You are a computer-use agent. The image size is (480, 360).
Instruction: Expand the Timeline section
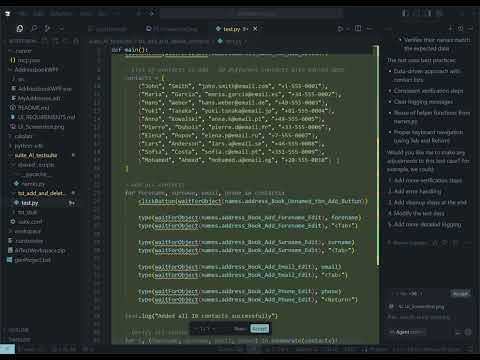click(x=19, y=339)
